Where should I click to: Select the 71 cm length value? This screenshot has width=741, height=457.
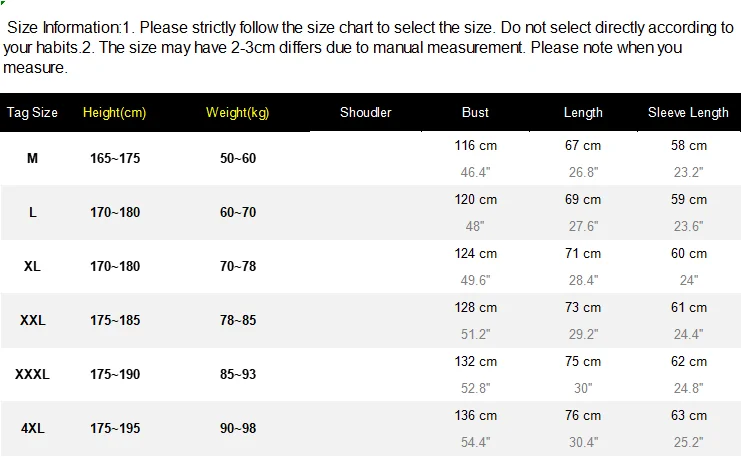(x=583, y=254)
